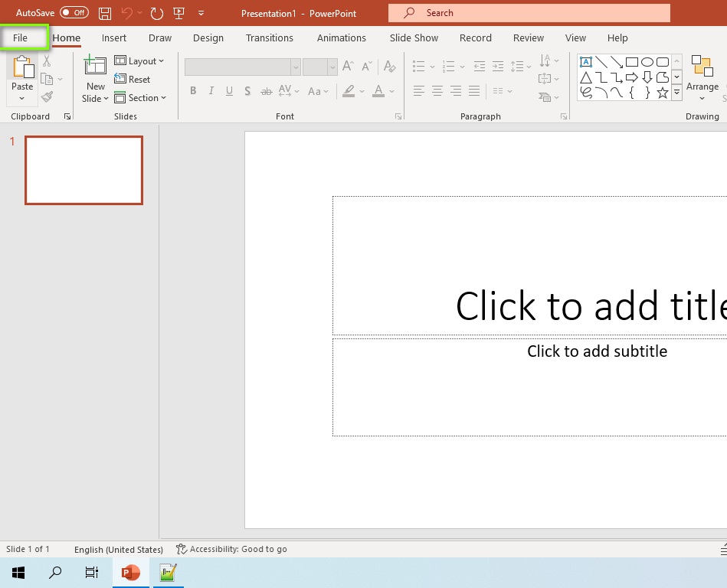
Task: Click English (United States) language status
Action: tap(119, 550)
